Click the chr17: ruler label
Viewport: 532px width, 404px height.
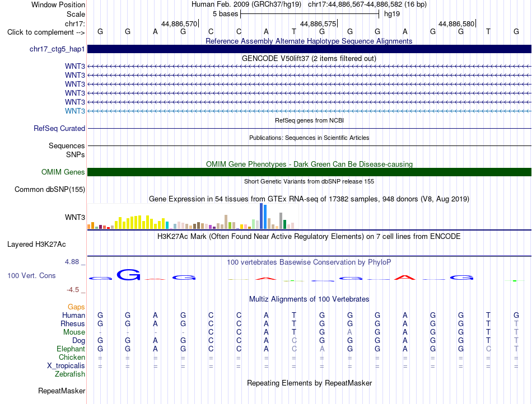pyautogui.click(x=74, y=24)
